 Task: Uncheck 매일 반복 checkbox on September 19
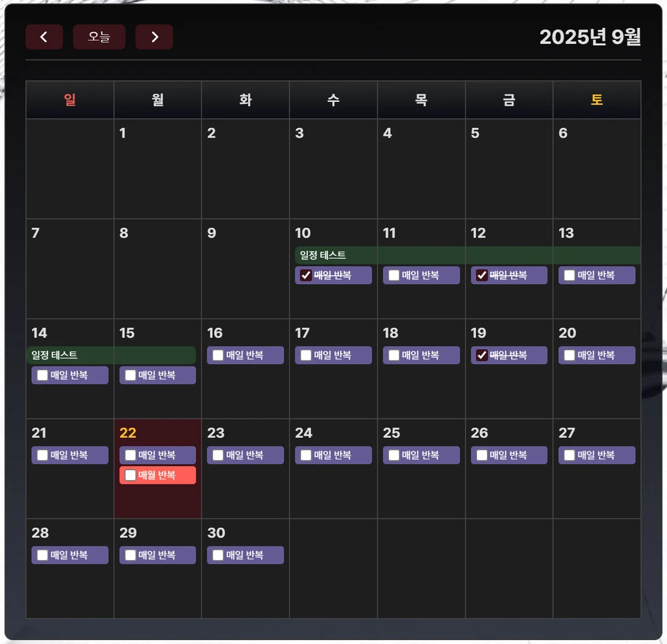(482, 355)
